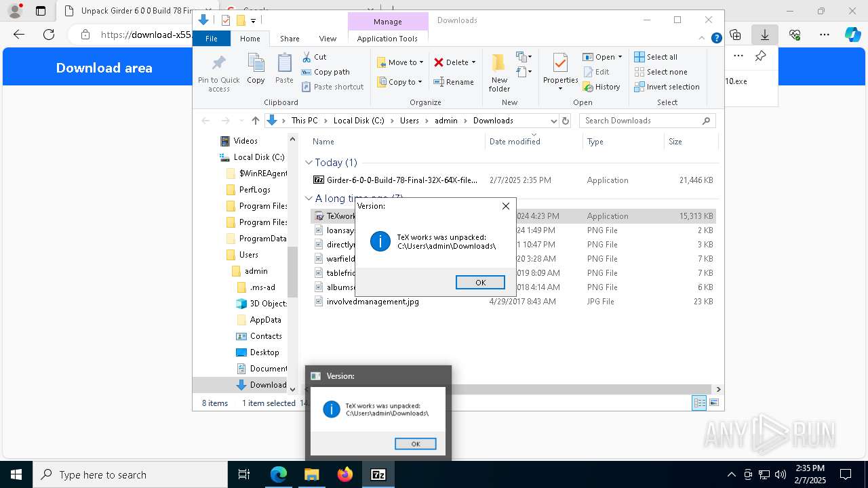Click the Task View button
868x488 pixels.
[244, 474]
